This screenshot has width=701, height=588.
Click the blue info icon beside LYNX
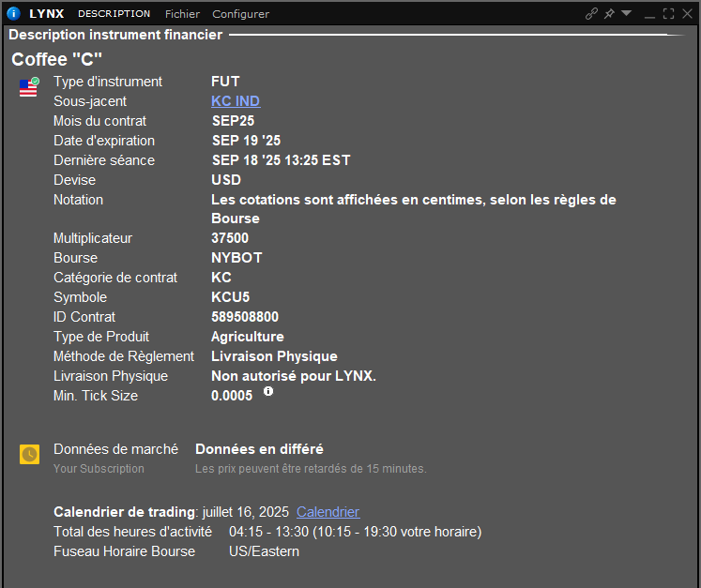pos(13,14)
